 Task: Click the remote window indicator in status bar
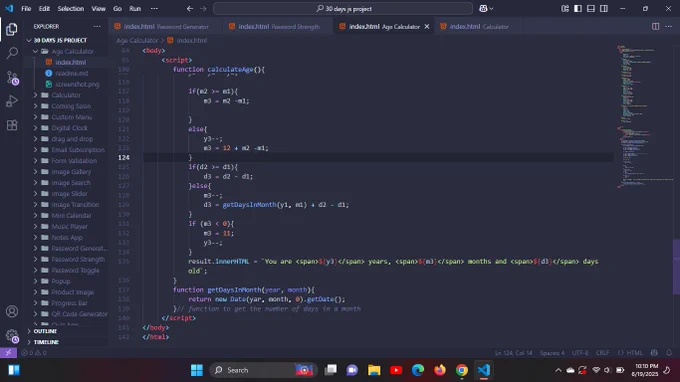pos(8,353)
